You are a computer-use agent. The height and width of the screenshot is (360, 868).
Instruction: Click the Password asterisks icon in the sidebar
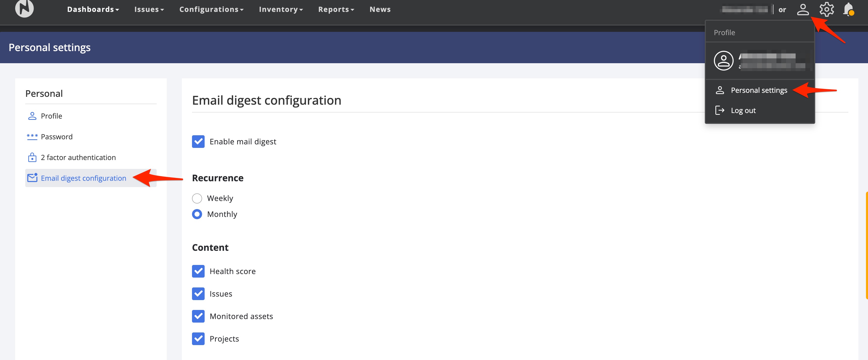[32, 137]
